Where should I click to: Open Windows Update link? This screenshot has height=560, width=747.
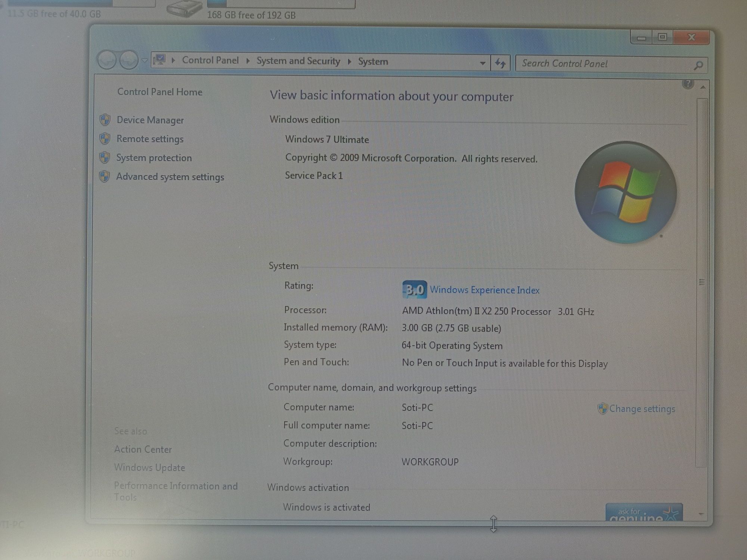150,467
